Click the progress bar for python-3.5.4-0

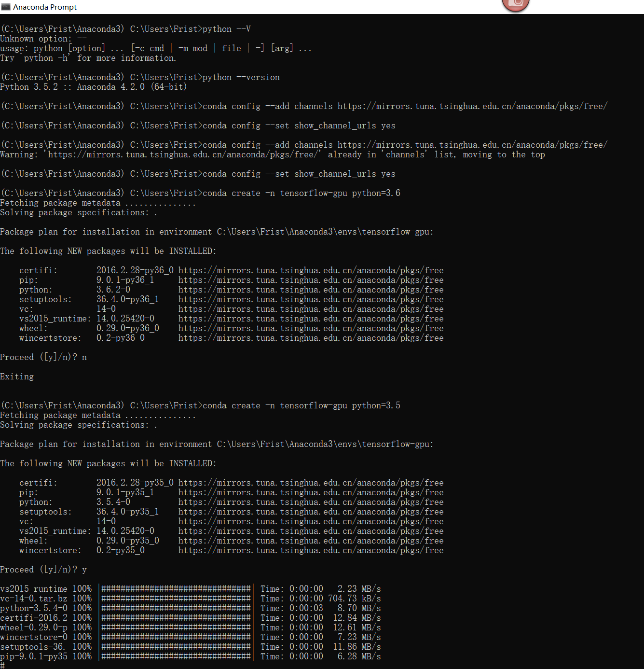176,608
